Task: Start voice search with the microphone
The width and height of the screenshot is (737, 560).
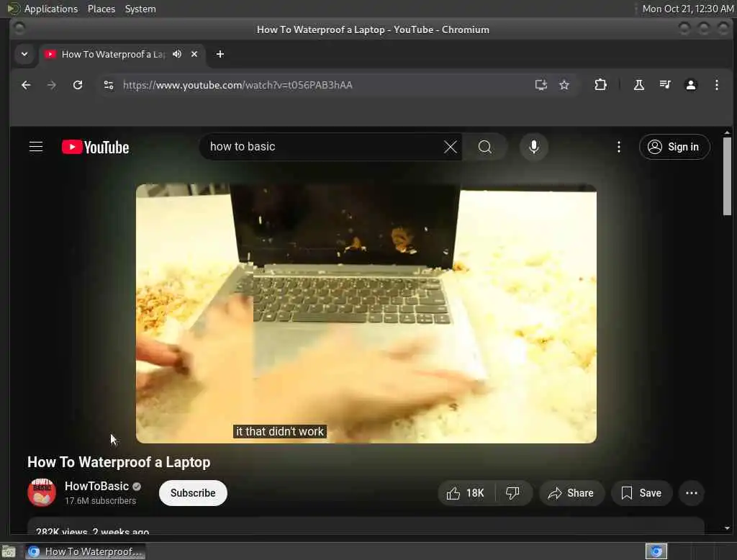Action: [533, 147]
